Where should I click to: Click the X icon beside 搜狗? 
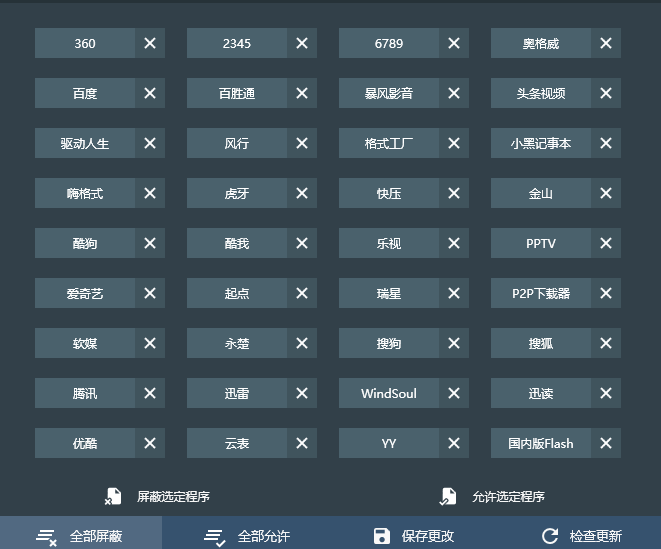(x=454, y=343)
